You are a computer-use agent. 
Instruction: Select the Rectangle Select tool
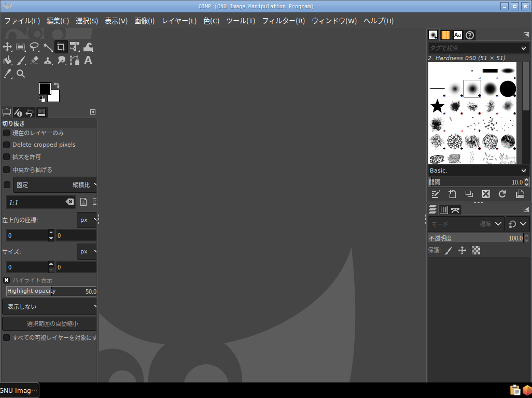[21, 47]
